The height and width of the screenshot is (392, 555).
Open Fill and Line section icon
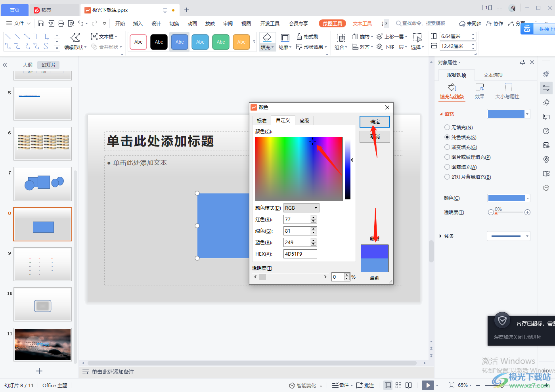click(452, 88)
